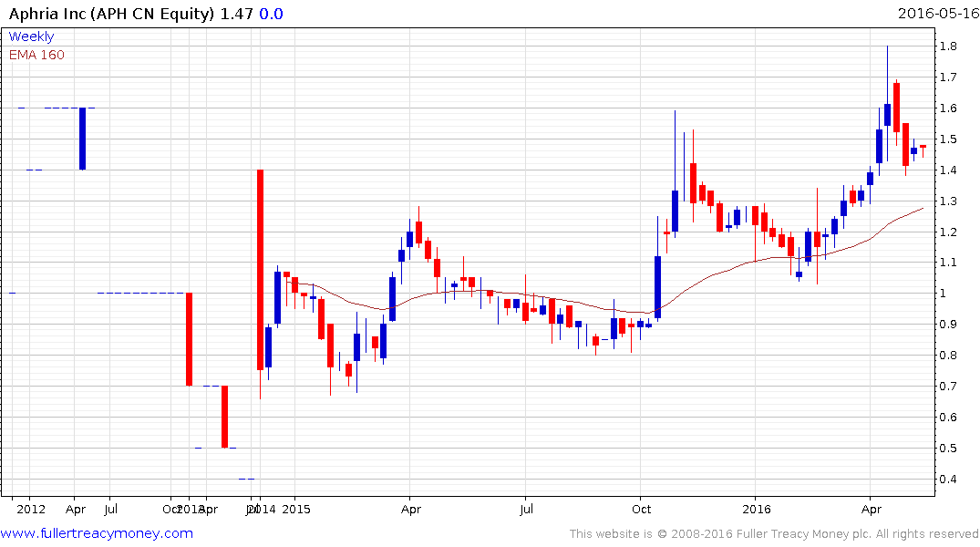This screenshot has height=547, width=980.
Task: Click the 'EMA 160' legend label
Action: click(x=36, y=55)
